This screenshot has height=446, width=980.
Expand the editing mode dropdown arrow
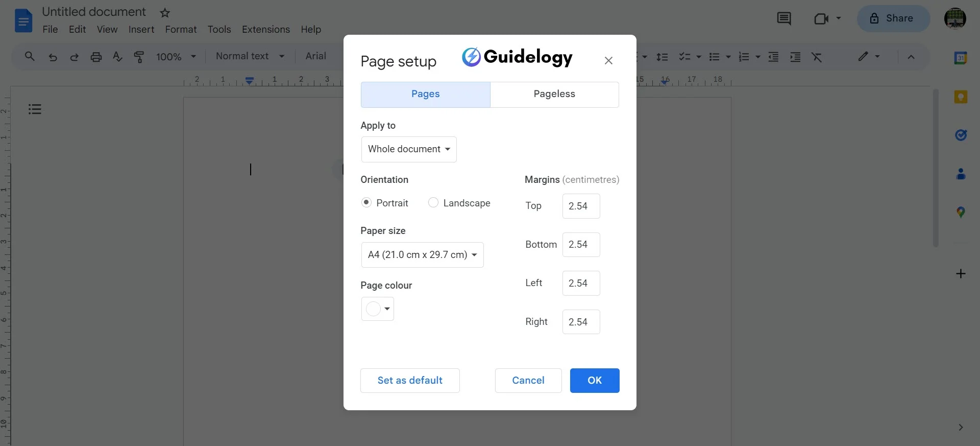[877, 56]
